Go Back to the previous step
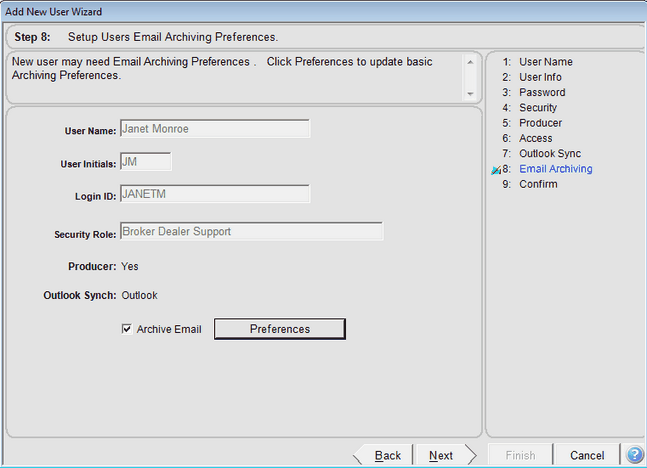 coord(387,455)
